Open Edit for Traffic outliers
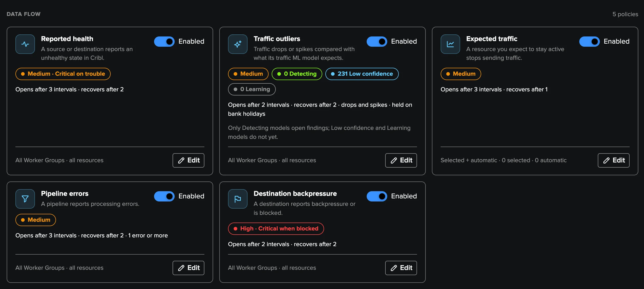The image size is (644, 289). (x=401, y=160)
